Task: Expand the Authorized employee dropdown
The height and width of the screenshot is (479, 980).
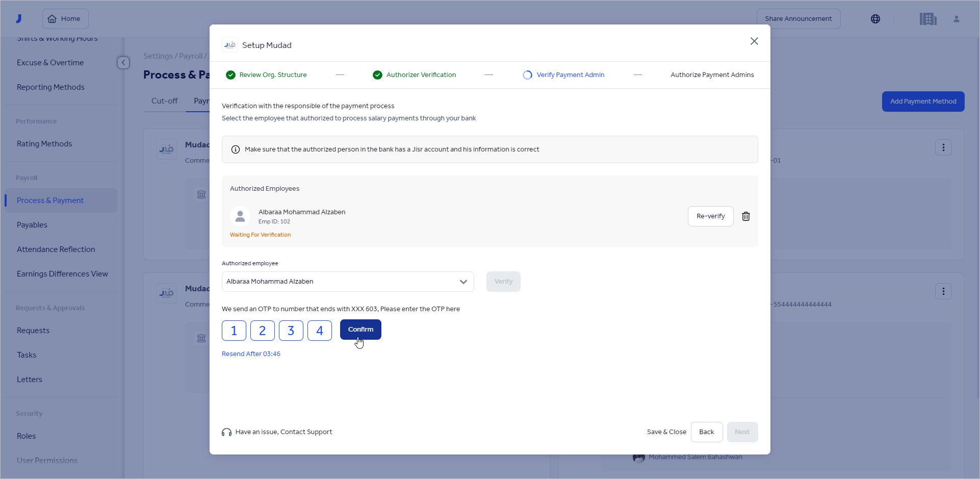Action: (x=463, y=282)
